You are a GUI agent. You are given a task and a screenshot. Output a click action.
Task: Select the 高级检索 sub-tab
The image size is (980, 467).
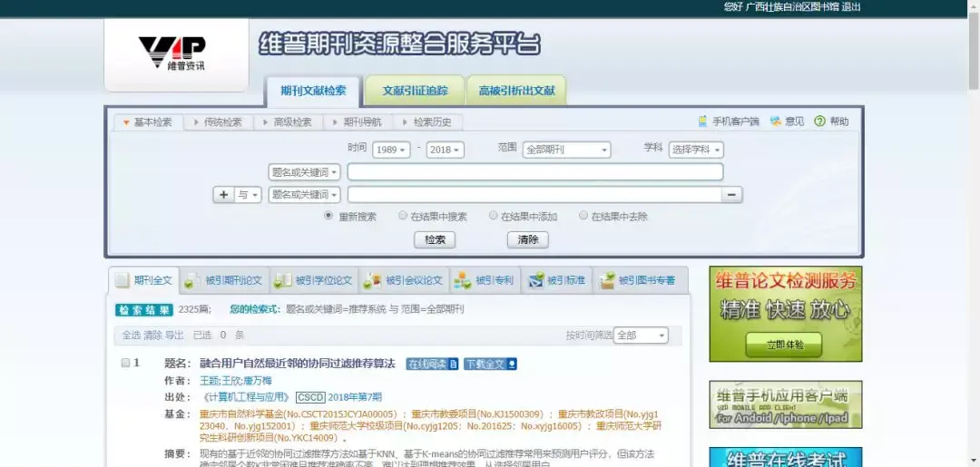point(289,122)
